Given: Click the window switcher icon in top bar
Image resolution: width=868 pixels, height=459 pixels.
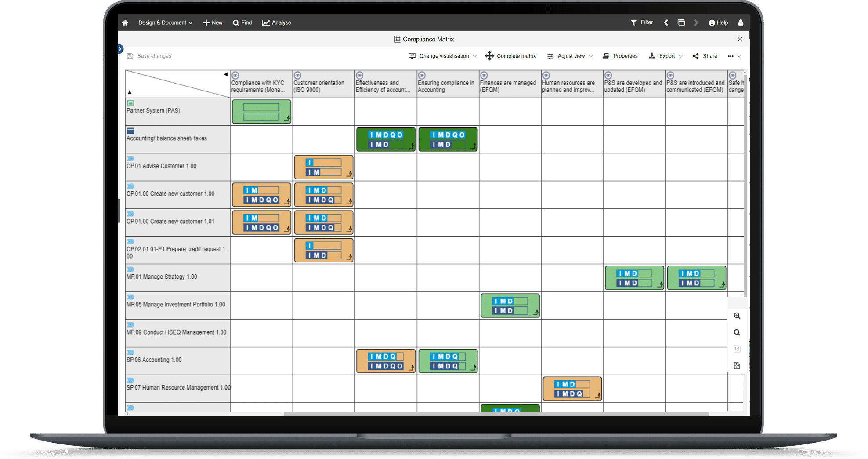Looking at the screenshot, I should point(681,22).
